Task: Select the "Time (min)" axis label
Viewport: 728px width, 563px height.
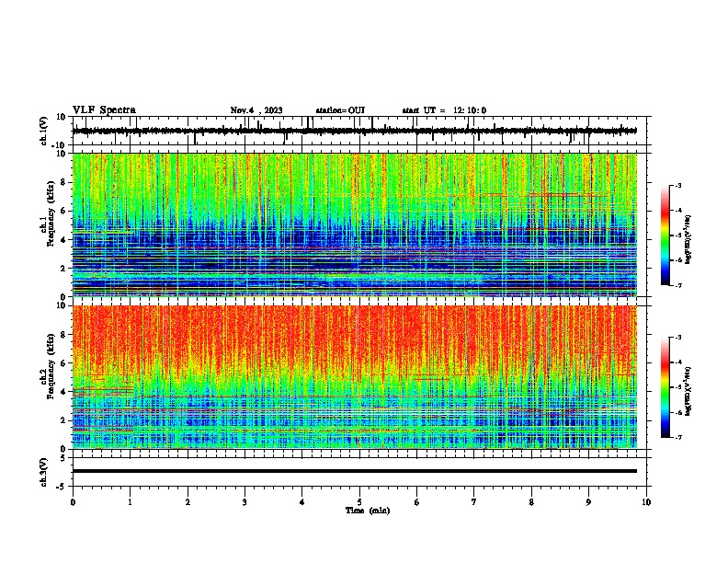Action: pos(368,511)
